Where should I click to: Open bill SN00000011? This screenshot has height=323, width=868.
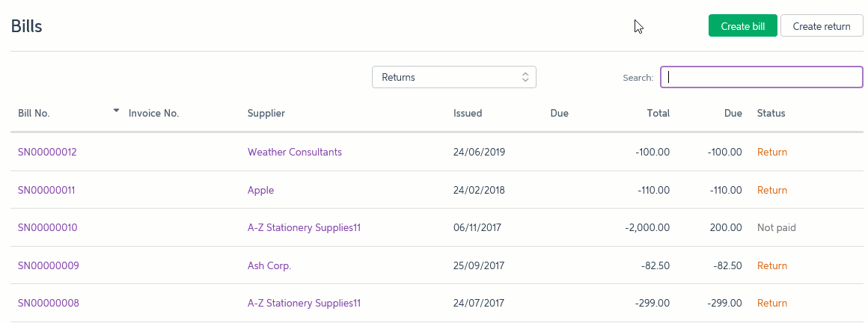tap(46, 190)
